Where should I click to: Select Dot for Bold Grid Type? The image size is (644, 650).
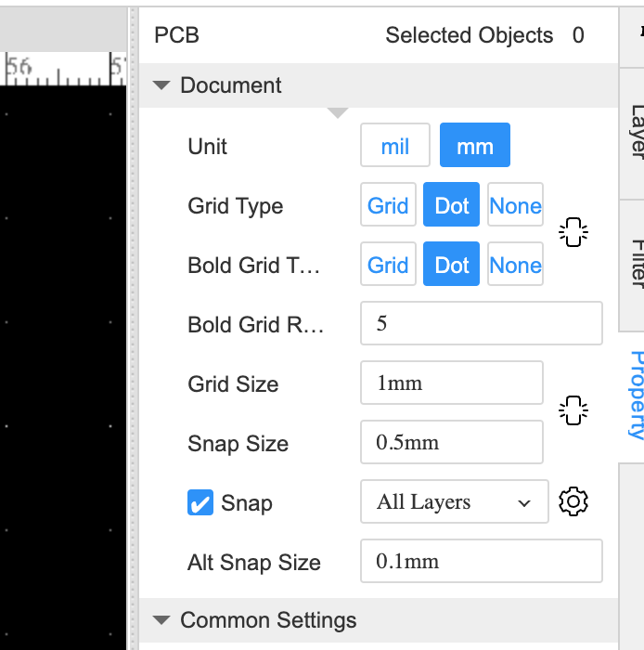point(451,264)
